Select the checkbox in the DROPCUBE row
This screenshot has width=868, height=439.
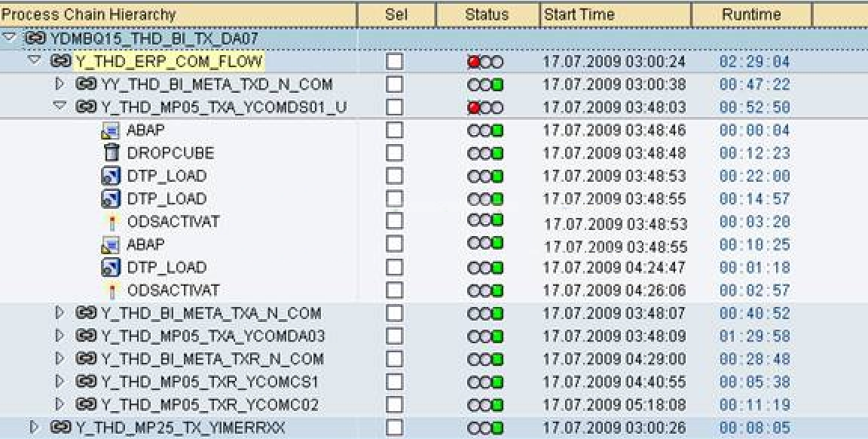(x=394, y=153)
